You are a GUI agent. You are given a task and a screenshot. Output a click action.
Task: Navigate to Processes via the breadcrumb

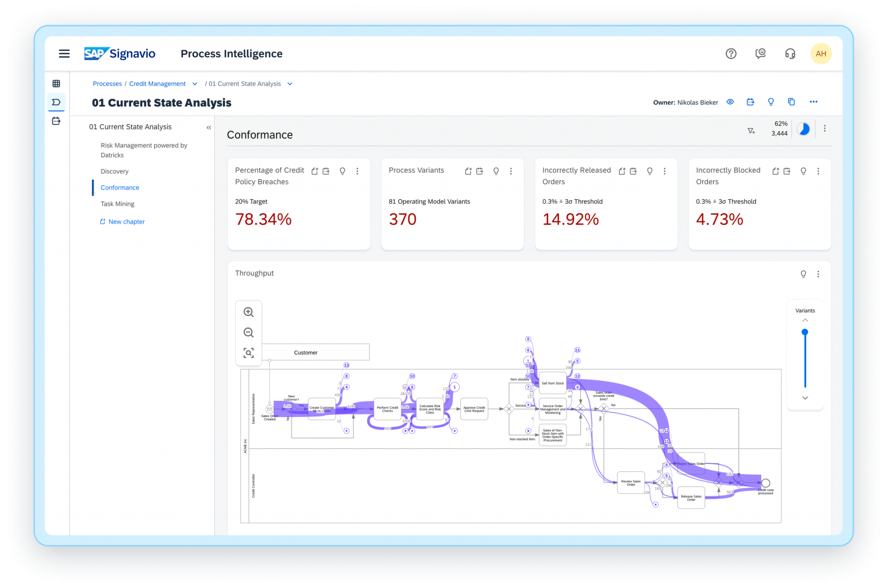coord(107,83)
